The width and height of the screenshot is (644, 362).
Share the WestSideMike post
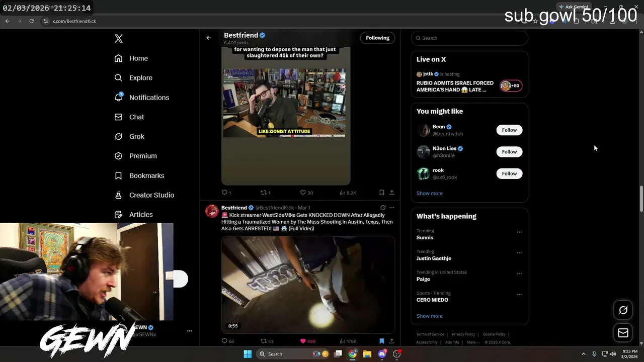click(392, 341)
